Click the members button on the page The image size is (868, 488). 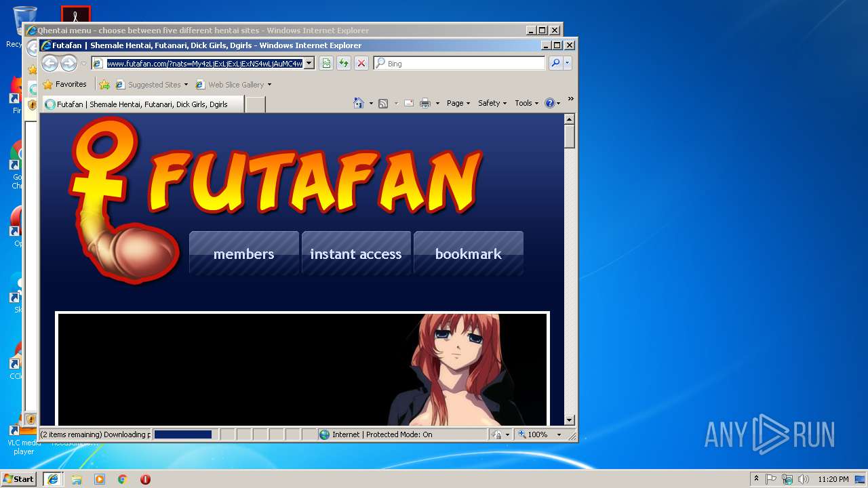coord(244,253)
